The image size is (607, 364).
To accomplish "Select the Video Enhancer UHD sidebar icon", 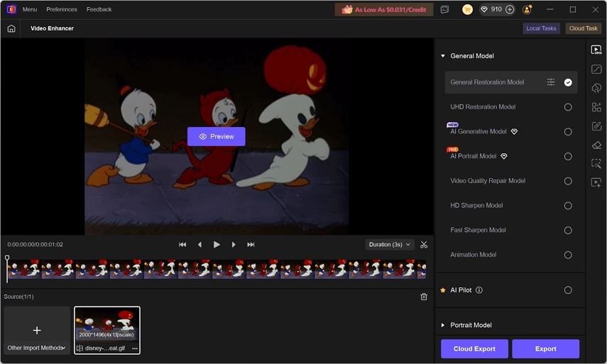I will [x=596, y=50].
